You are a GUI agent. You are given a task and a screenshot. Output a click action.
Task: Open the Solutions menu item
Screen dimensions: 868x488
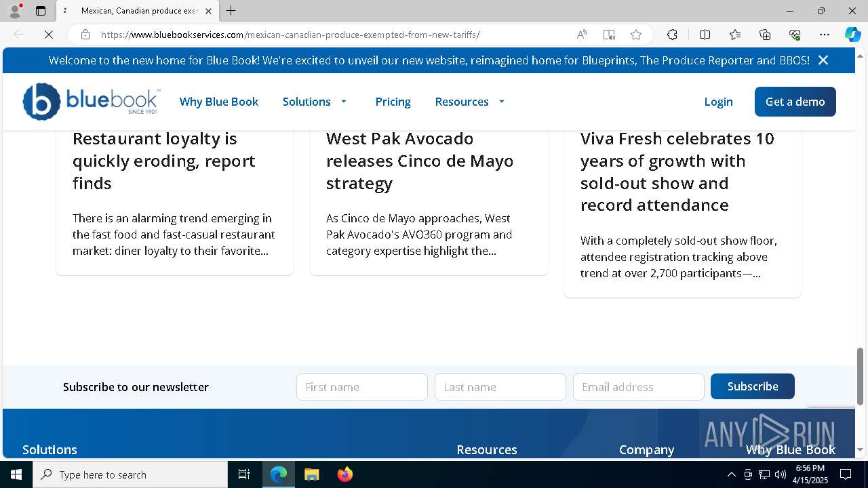pos(307,102)
